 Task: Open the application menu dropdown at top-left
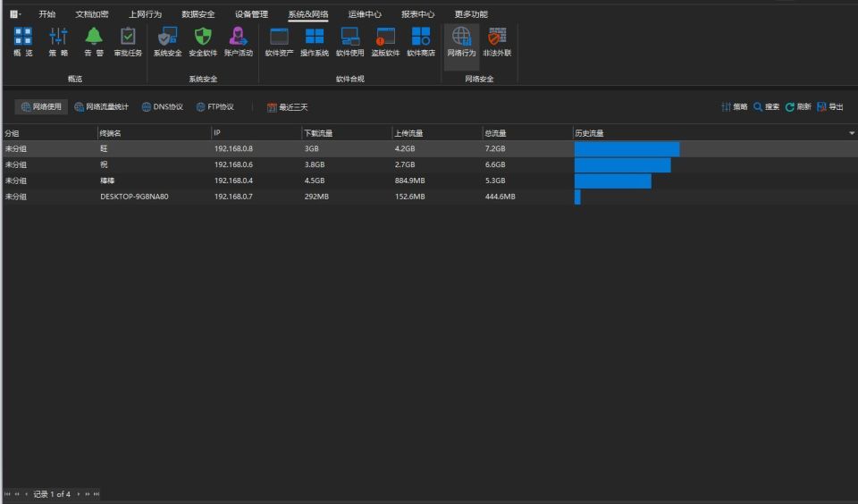(15, 14)
